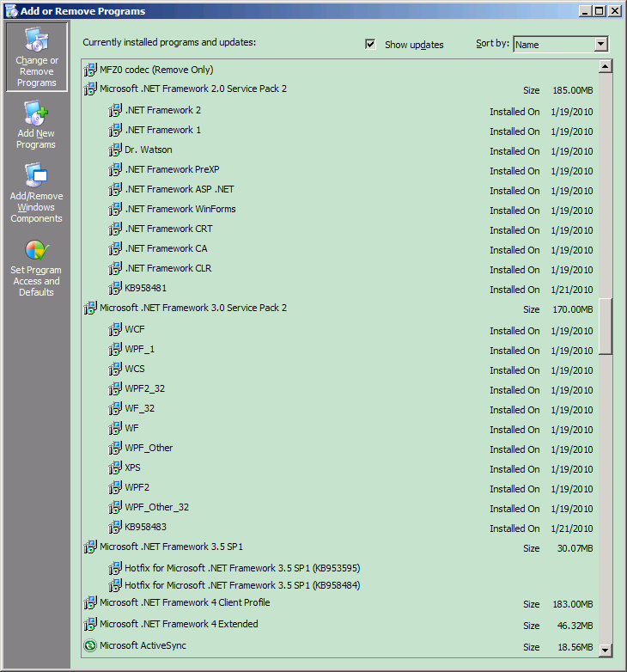Screen dimensions: 627x672
Task: Select .NET Framework CLR row
Action: click(x=351, y=268)
